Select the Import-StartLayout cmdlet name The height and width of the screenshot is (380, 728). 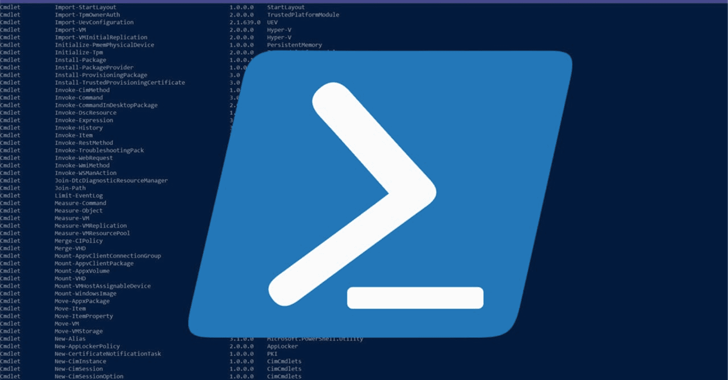point(85,7)
